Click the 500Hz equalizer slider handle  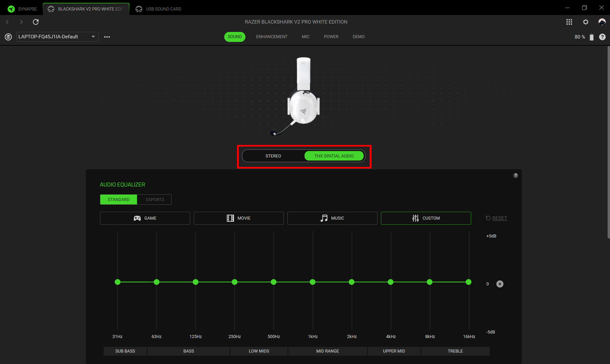[274, 282]
